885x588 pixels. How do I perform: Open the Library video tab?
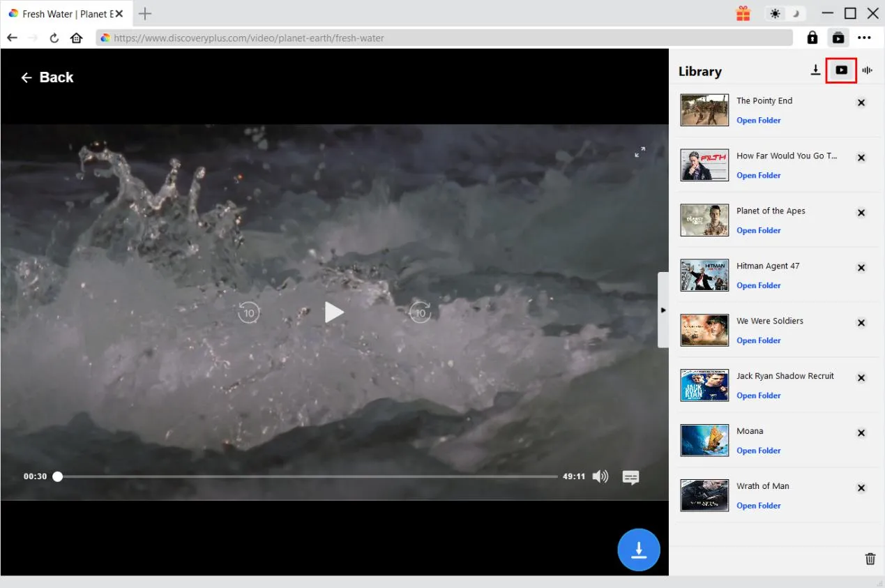(x=841, y=70)
